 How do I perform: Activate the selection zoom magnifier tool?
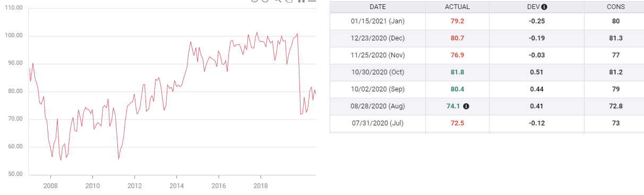(278, 1)
